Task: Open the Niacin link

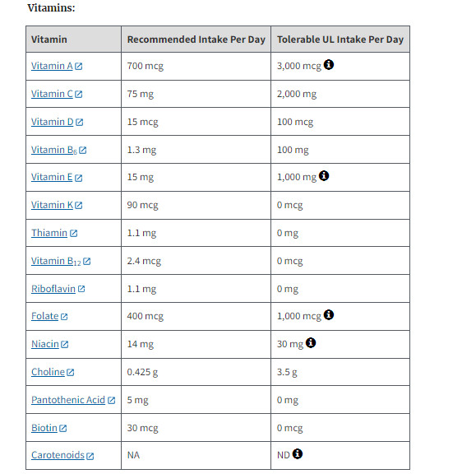Action: pos(45,344)
